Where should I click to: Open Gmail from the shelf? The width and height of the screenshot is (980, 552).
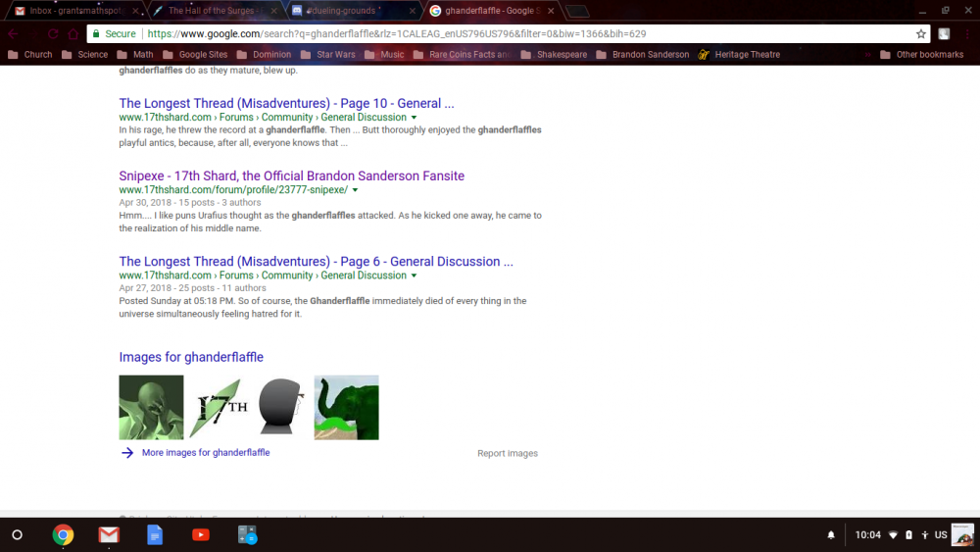tap(109, 535)
